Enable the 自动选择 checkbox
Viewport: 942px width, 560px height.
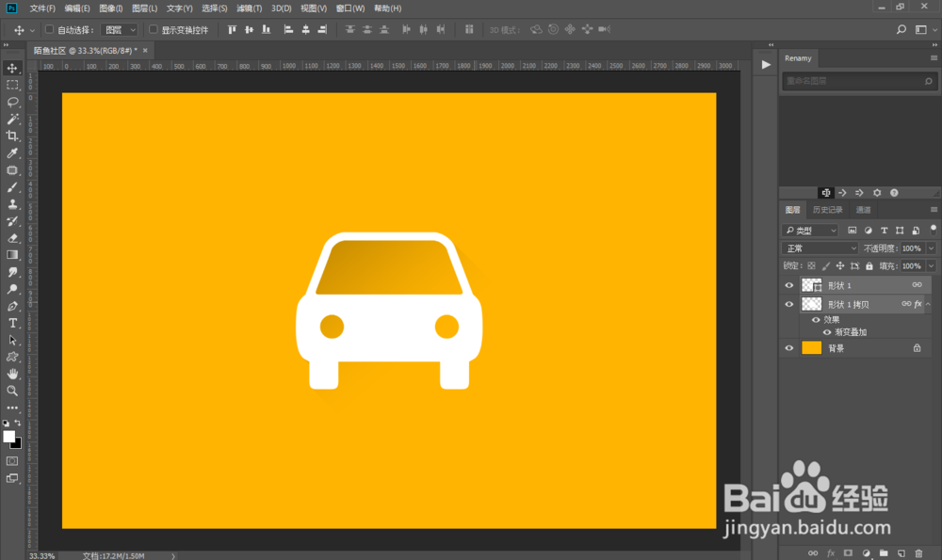tap(50, 29)
